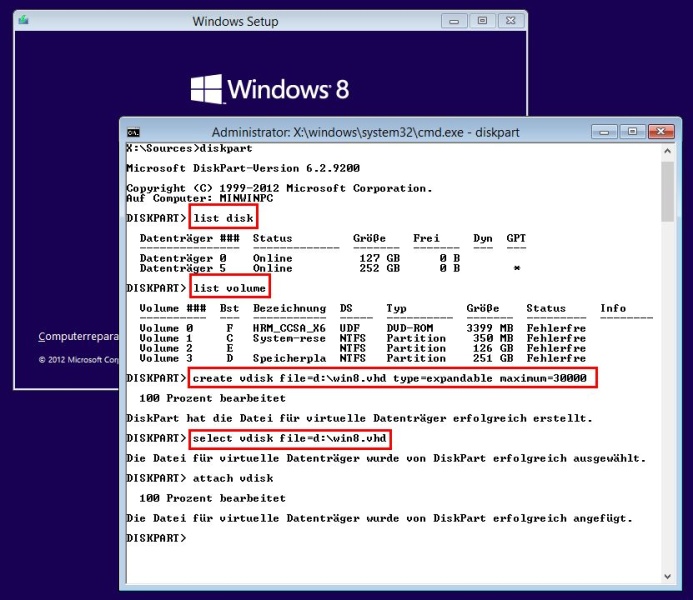
Task: Click the highlighted 'list volume' command
Action: (229, 288)
